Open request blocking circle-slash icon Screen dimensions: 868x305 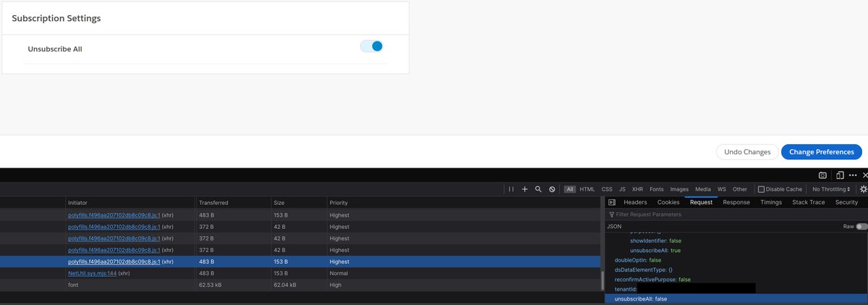pyautogui.click(x=552, y=189)
